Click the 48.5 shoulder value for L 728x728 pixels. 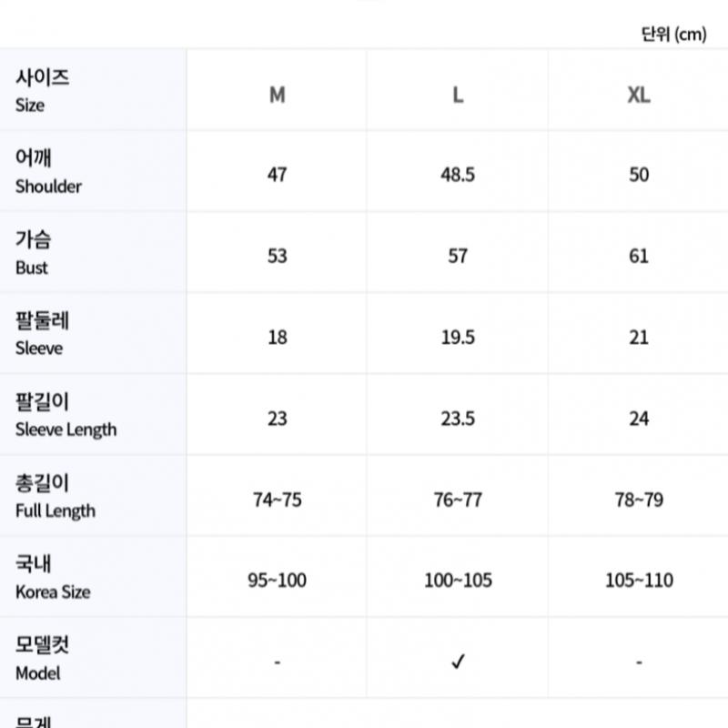click(x=458, y=175)
